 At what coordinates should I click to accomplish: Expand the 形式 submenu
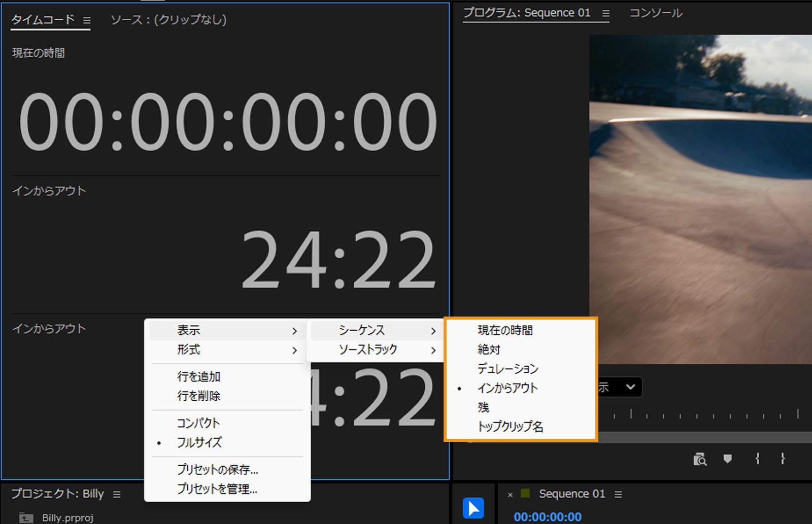(188, 350)
